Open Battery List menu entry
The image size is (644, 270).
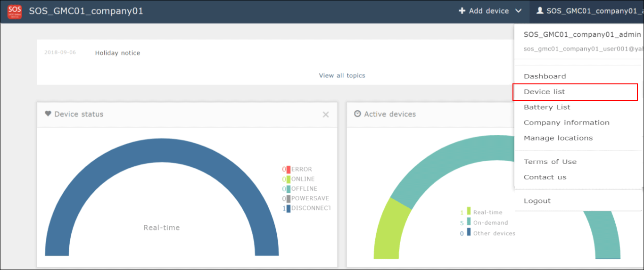pyautogui.click(x=547, y=107)
